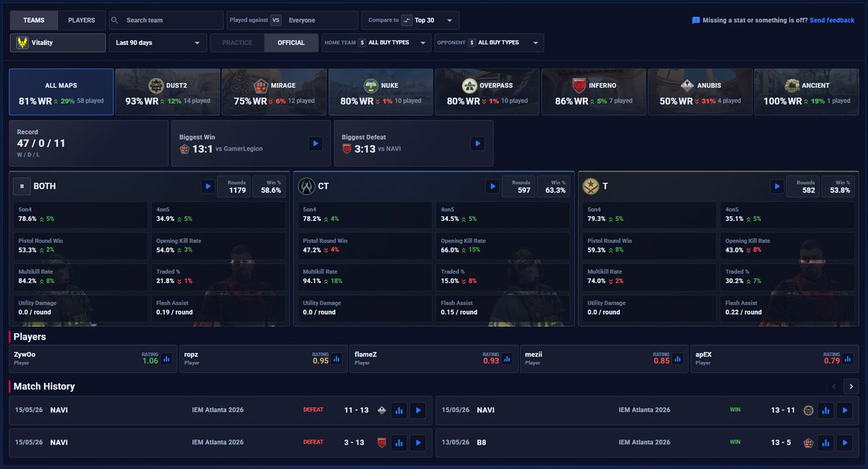868x469 pixels.
Task: Select the NUKE map card
Action: point(380,92)
